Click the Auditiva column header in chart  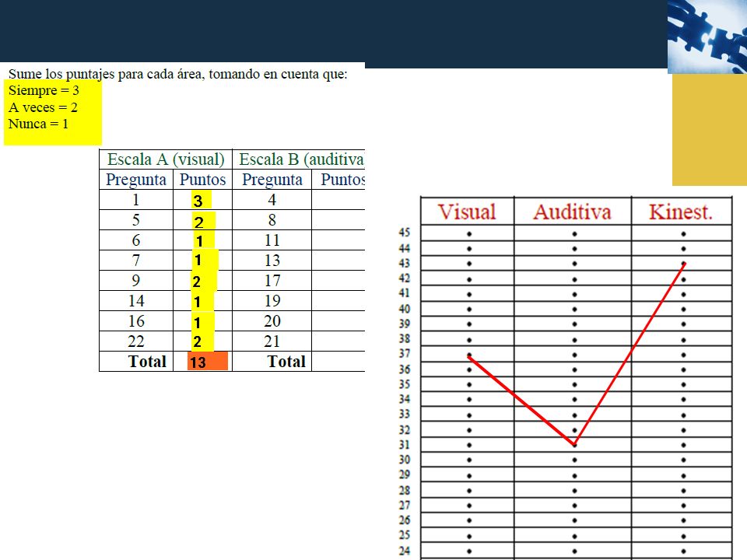[x=572, y=212]
